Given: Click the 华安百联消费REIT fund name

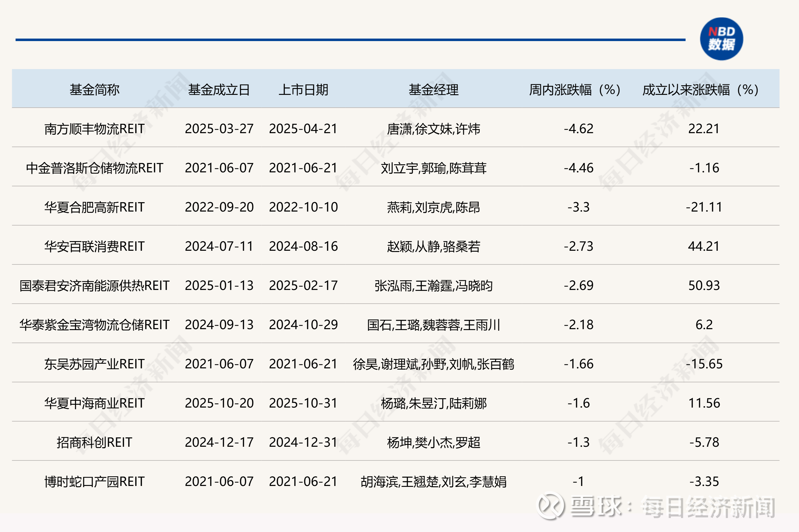Looking at the screenshot, I should [94, 246].
